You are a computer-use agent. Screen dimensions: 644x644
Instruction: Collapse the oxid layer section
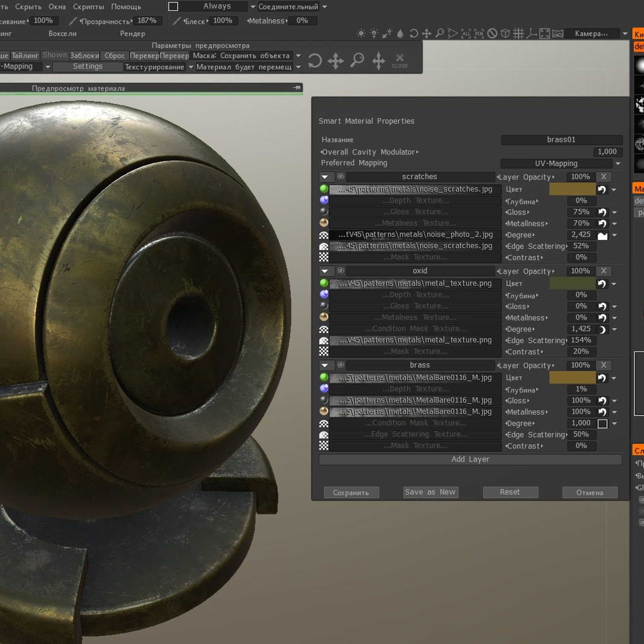(x=325, y=271)
